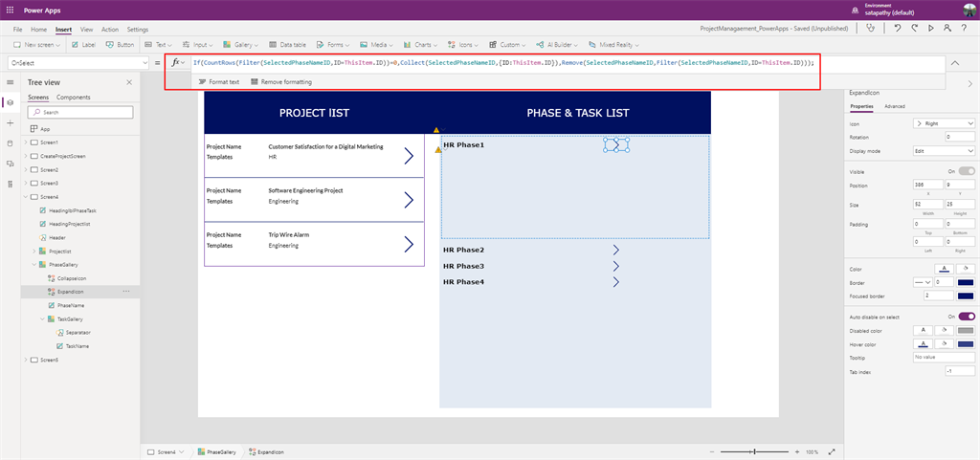
Task: Select the Tree view layers icon
Action: [10, 102]
